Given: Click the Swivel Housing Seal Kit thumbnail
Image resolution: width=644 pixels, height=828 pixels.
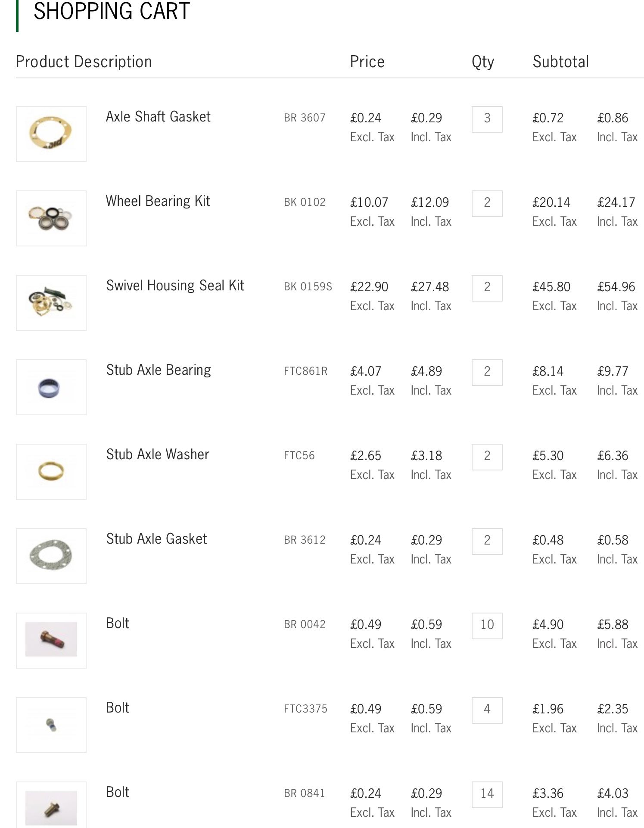Looking at the screenshot, I should click(51, 303).
